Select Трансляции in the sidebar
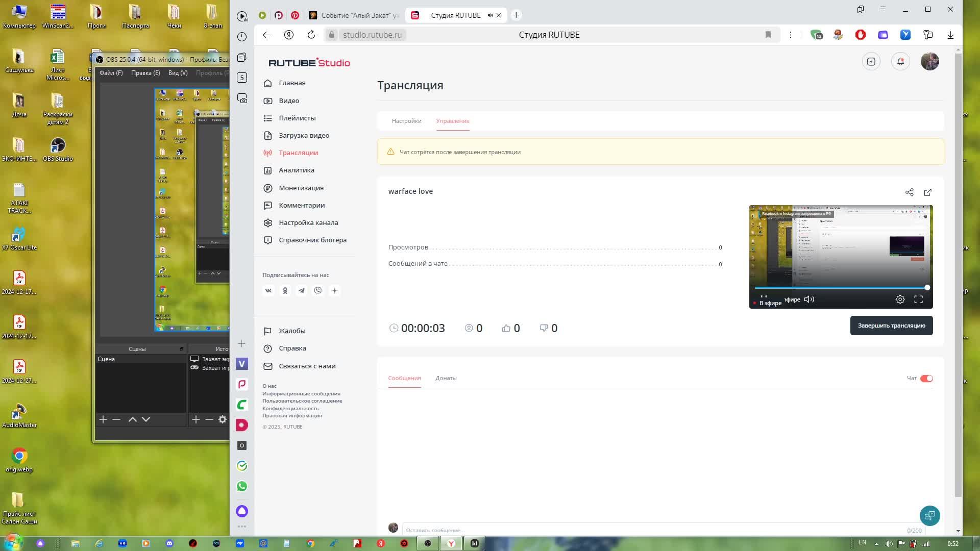 (x=298, y=153)
